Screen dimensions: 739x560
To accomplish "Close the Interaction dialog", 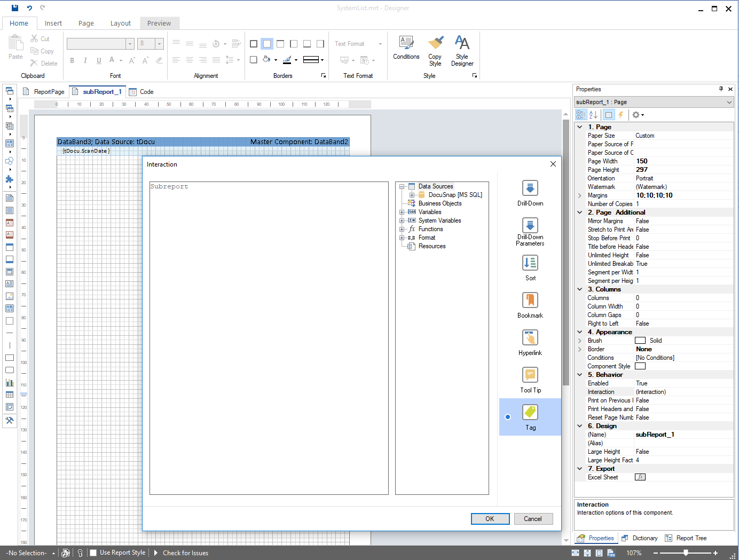I will pos(553,164).
